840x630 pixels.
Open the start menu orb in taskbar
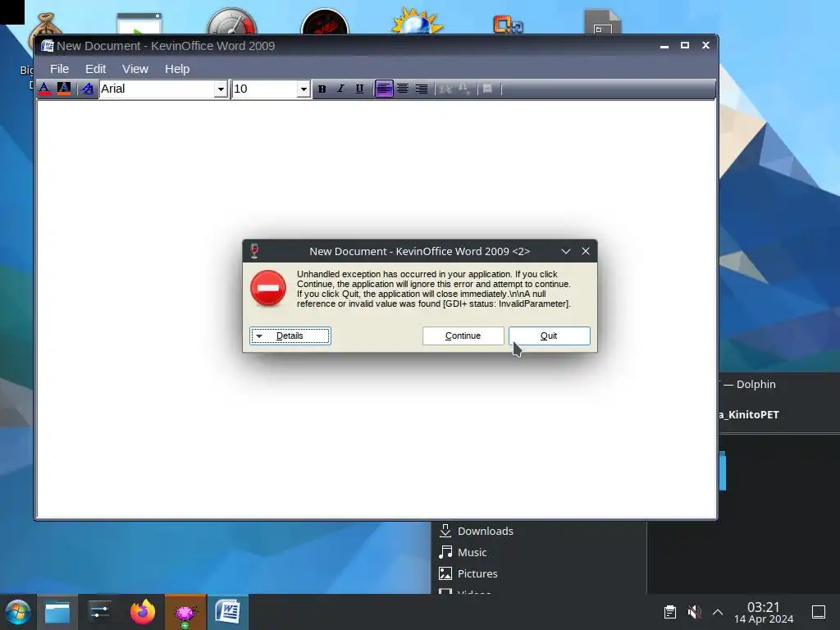coord(18,612)
